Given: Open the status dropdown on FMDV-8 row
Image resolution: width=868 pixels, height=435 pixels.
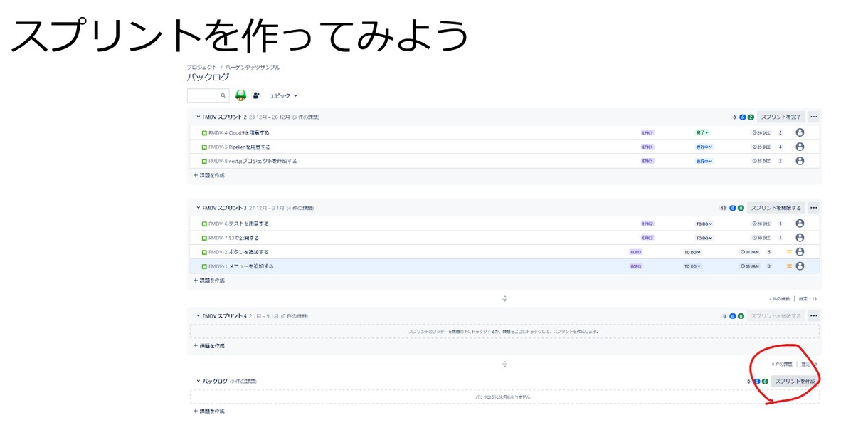Looking at the screenshot, I should point(704,161).
